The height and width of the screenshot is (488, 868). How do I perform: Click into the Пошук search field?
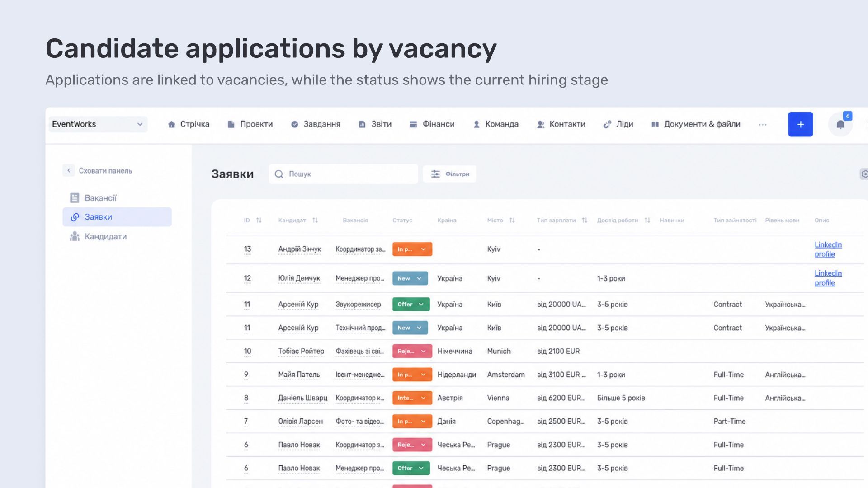pos(343,174)
